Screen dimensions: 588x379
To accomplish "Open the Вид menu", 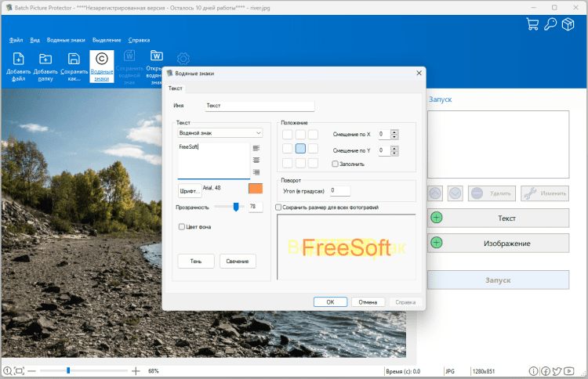I will click(34, 40).
